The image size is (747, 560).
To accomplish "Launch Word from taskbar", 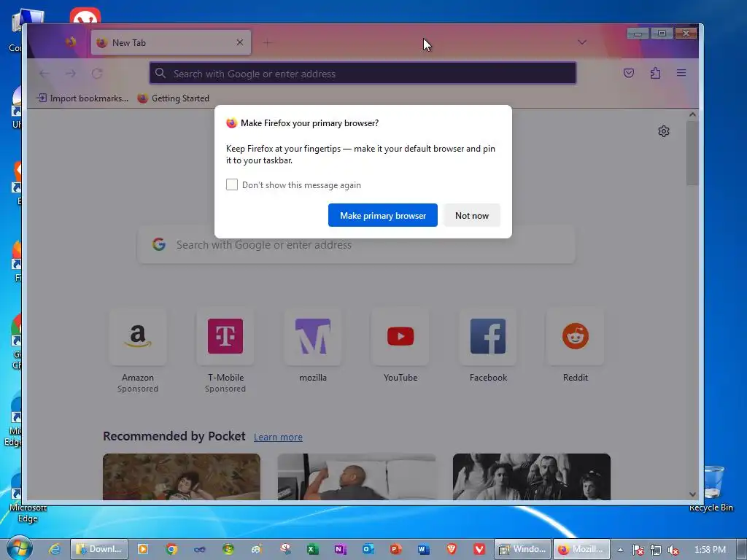I will (x=424, y=549).
